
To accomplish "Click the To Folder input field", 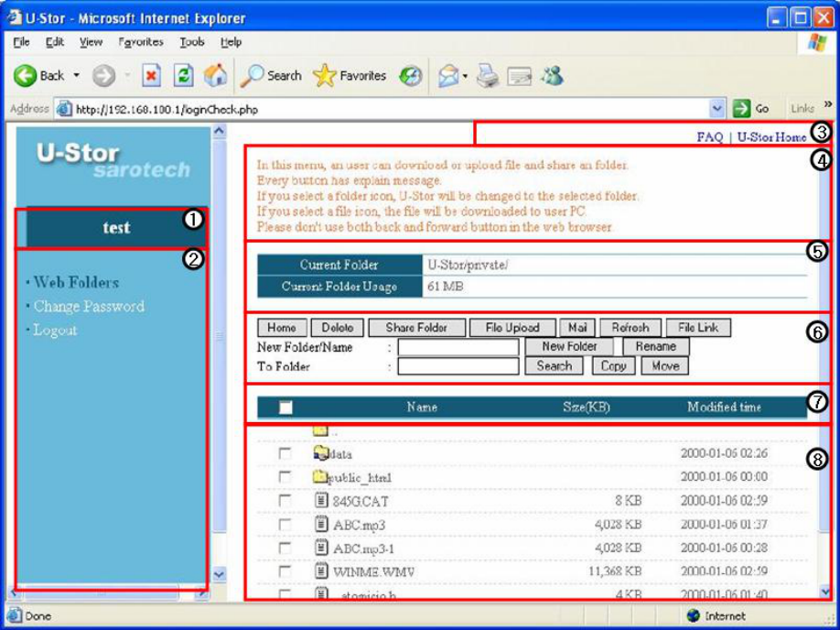I will coord(458,367).
